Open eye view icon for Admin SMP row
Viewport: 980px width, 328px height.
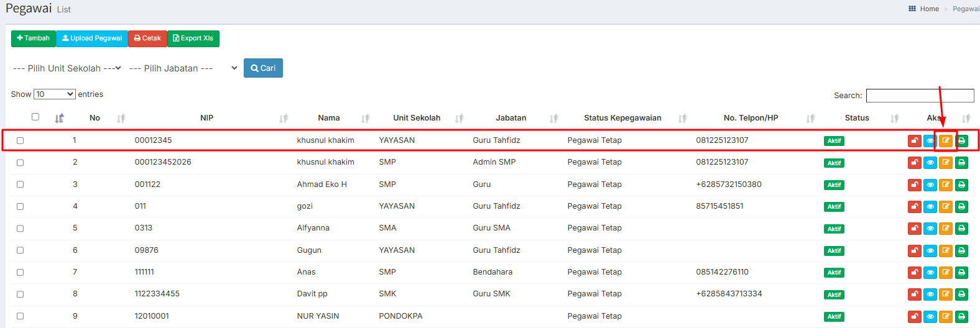point(930,163)
